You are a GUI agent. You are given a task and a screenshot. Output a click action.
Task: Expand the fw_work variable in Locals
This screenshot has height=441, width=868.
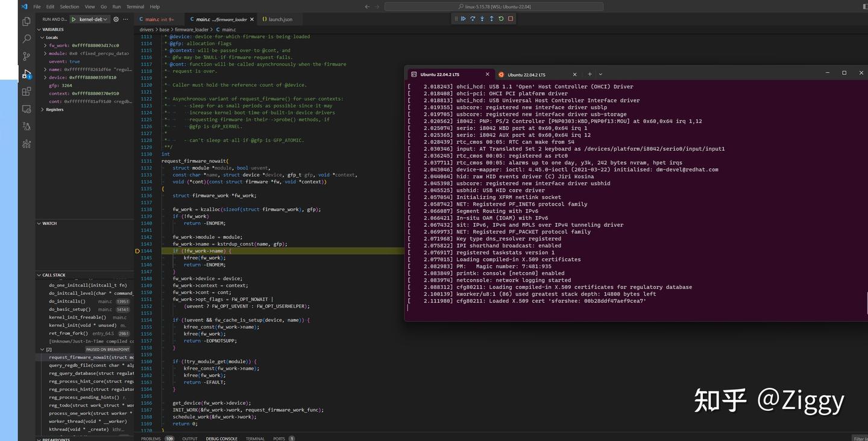(x=44, y=45)
